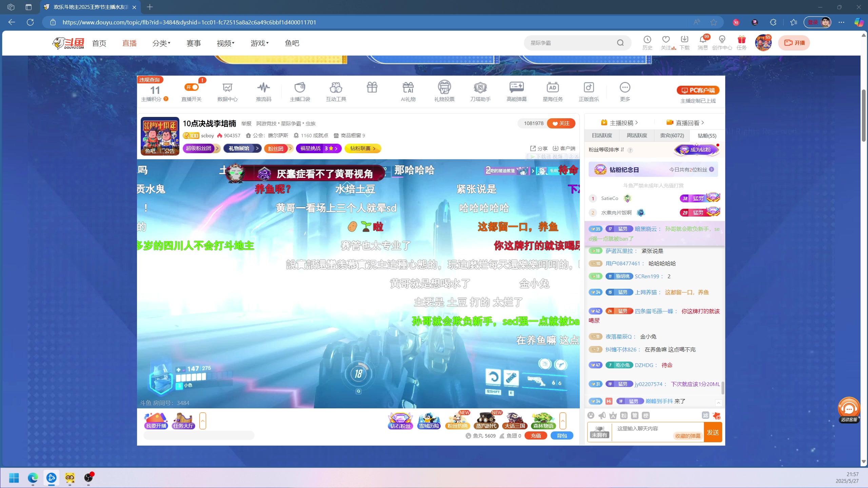Click the browser address bar refresh icon
Viewport: 868px width, 488px height.
pyautogui.click(x=30, y=22)
